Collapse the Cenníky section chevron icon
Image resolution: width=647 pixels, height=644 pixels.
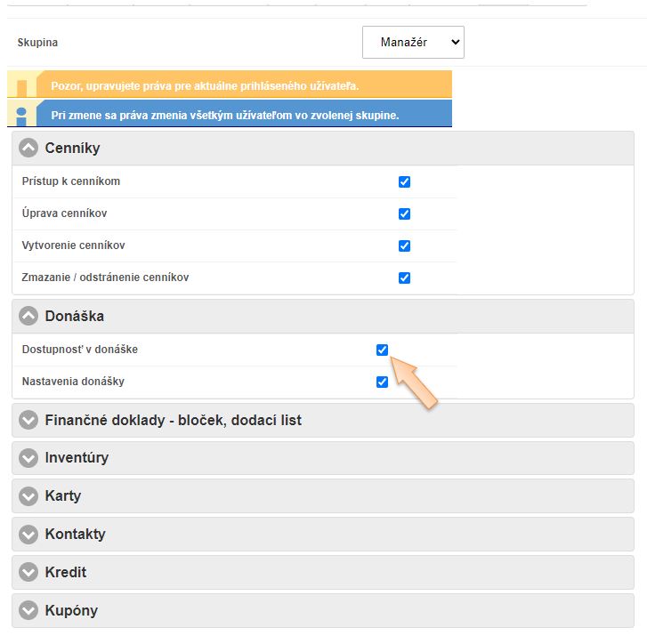(x=28, y=149)
